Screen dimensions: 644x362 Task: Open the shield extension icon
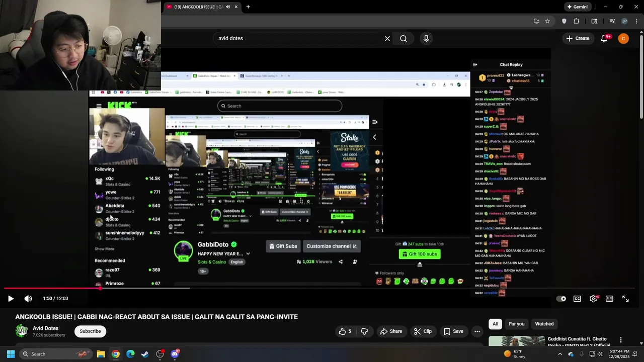click(x=564, y=21)
